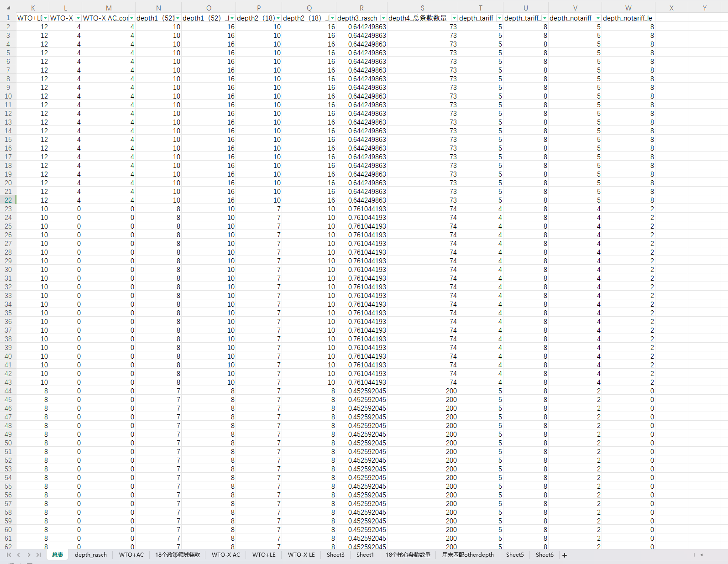The image size is (728, 564).
Task: Switch to the depth_rasch sheet tab
Action: click(x=91, y=555)
